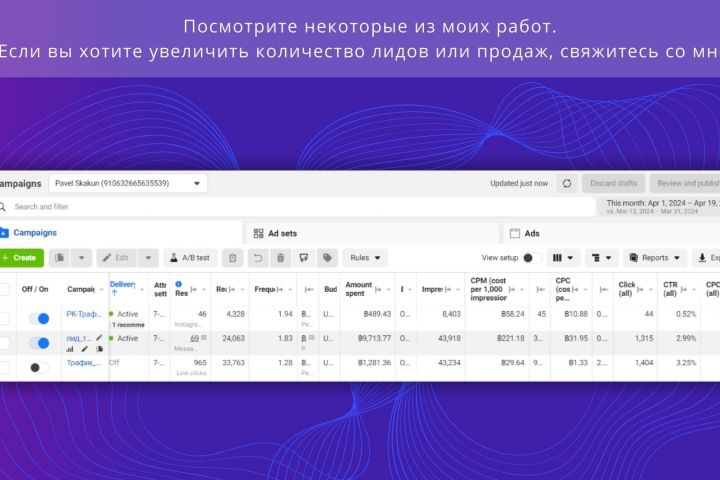Check the checkbox for Трафик row
Image resolution: width=720 pixels, height=480 pixels.
click(x=4, y=367)
